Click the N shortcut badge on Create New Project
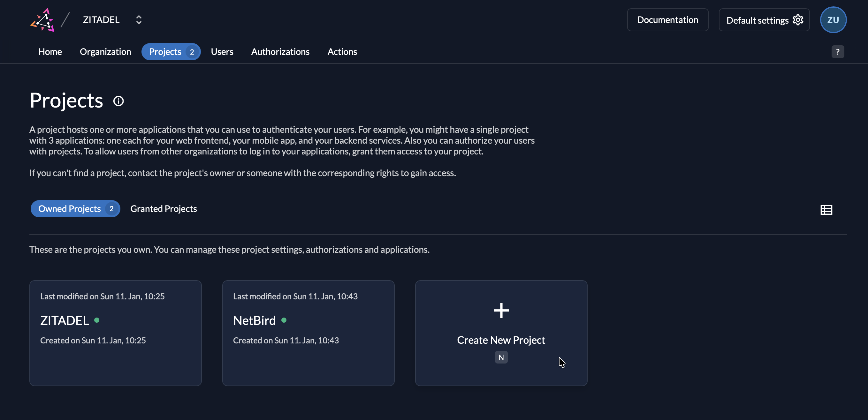This screenshot has width=868, height=420. click(x=501, y=357)
